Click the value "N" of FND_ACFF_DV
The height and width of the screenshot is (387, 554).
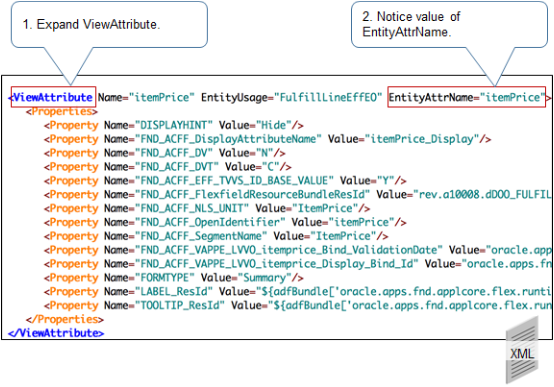(265, 153)
